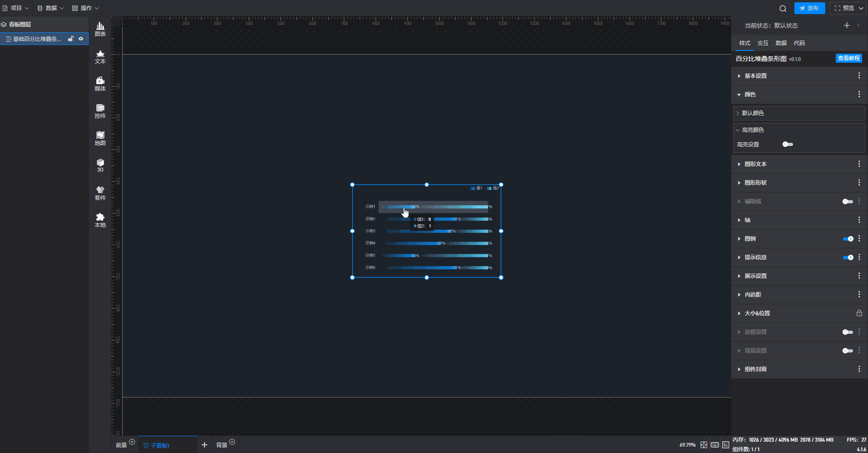Hide layer using the eye icon
Image resolution: width=868 pixels, height=453 pixels.
point(81,39)
